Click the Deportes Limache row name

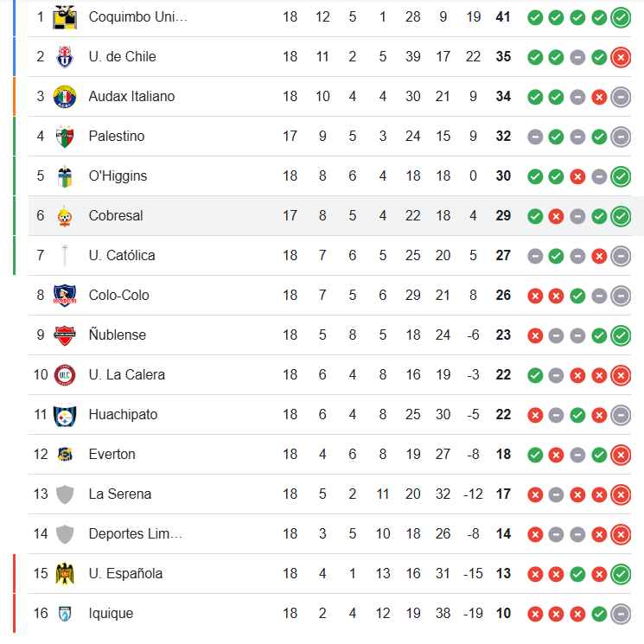[135, 534]
